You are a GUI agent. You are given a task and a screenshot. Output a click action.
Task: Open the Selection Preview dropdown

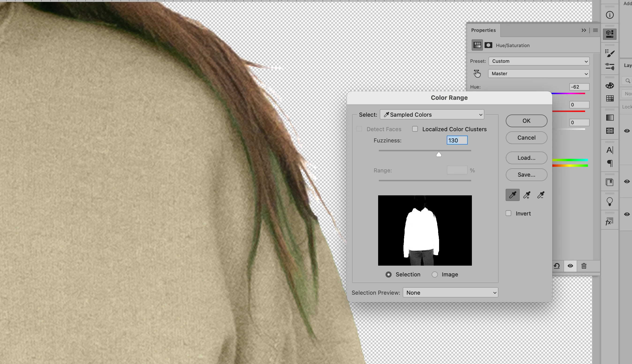pyautogui.click(x=450, y=293)
